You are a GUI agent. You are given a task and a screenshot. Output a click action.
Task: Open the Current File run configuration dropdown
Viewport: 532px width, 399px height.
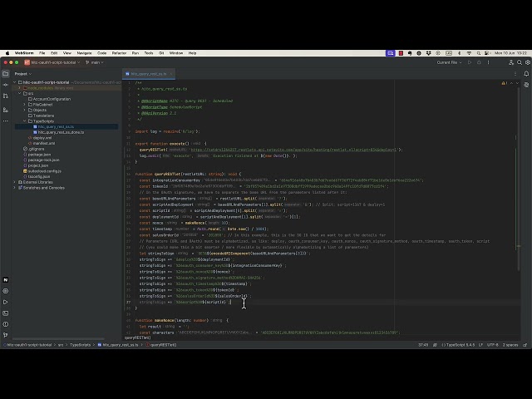449,62
